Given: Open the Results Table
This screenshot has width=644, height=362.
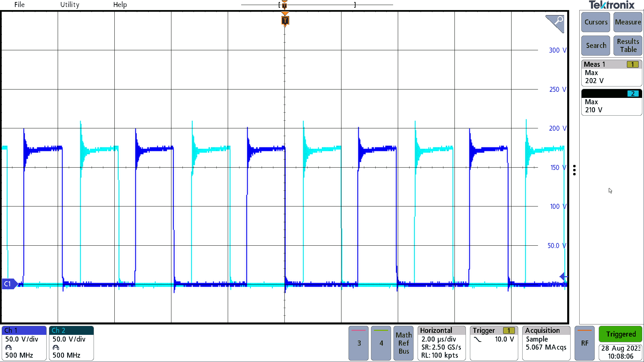Looking at the screenshot, I should [x=628, y=46].
